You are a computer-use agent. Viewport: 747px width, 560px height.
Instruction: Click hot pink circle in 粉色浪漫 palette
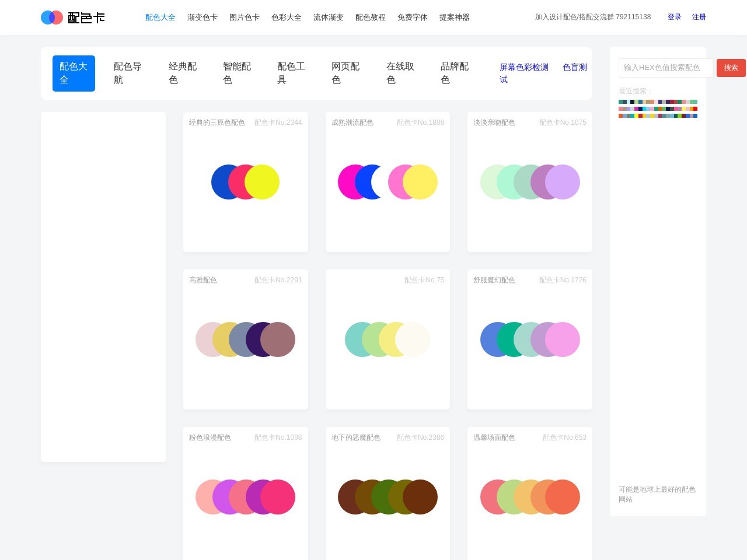(x=278, y=497)
